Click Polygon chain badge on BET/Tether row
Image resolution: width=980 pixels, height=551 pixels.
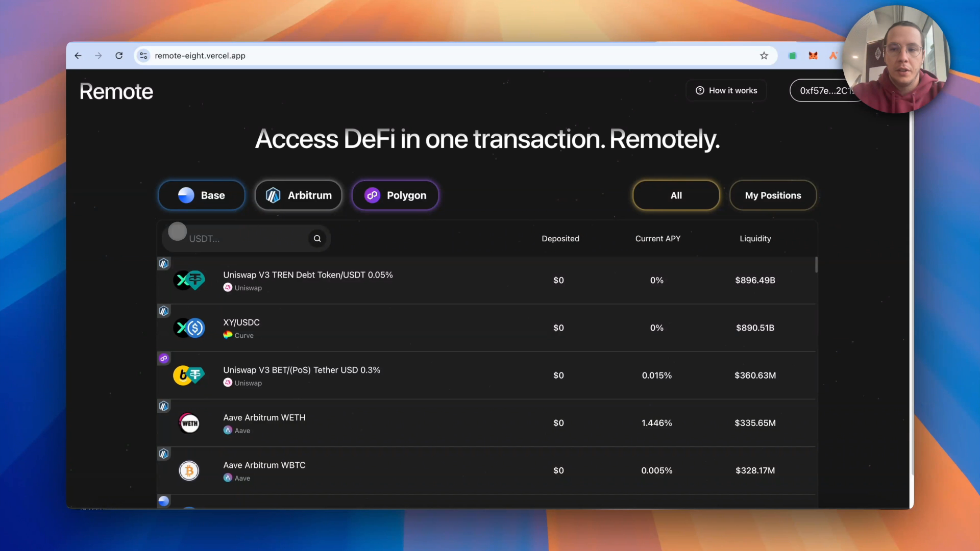[164, 358]
